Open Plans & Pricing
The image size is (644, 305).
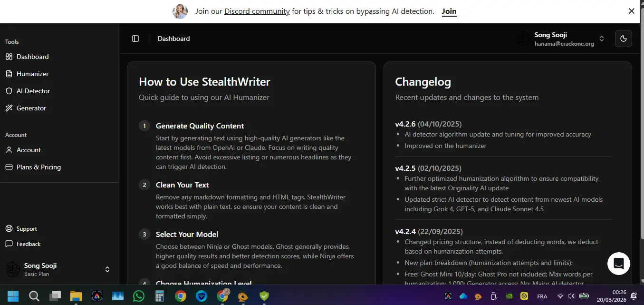(x=38, y=167)
